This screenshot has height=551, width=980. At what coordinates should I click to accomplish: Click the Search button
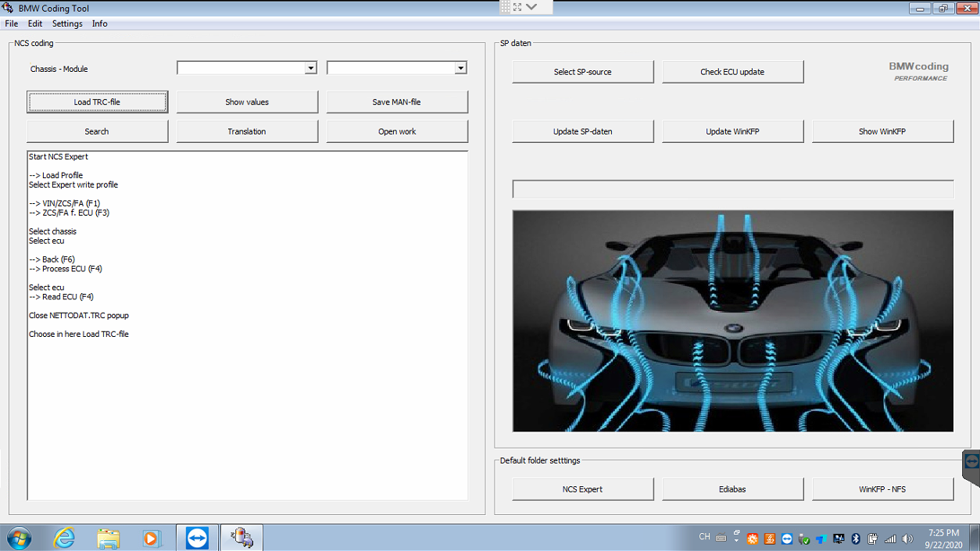[97, 131]
